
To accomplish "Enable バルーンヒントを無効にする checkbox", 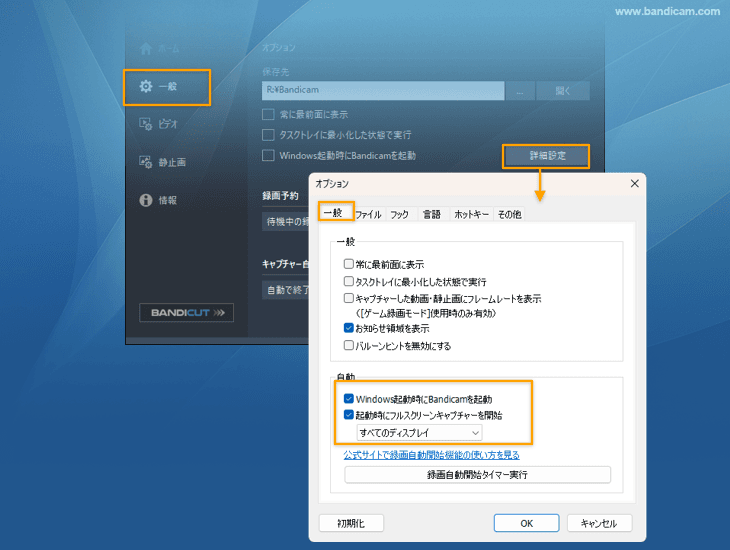I will tap(349, 346).
